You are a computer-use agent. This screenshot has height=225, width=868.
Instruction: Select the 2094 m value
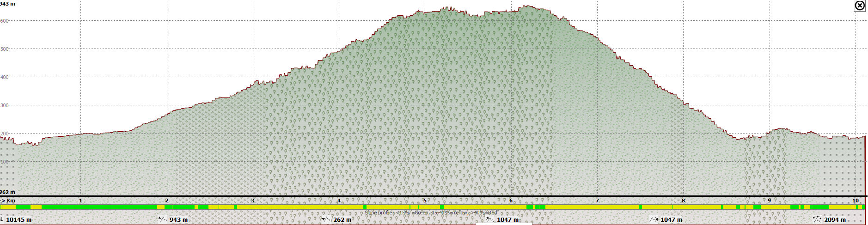(x=835, y=220)
